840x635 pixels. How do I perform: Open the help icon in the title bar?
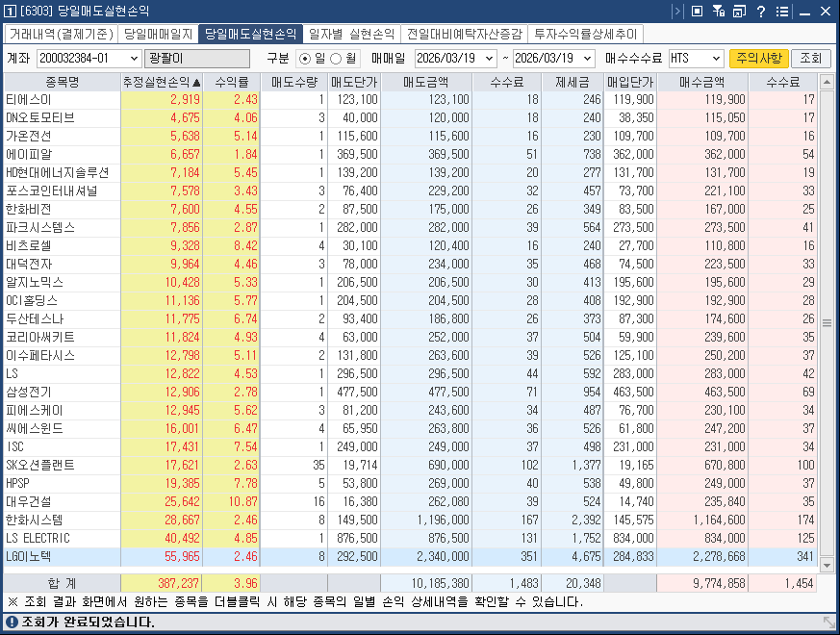760,11
